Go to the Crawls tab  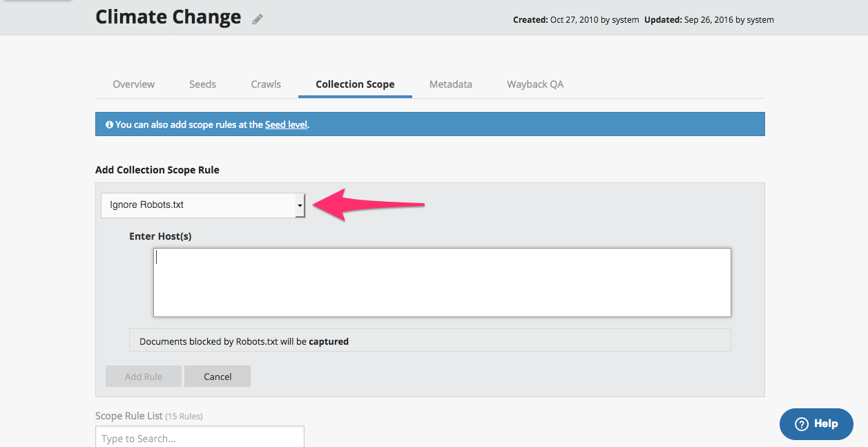266,84
